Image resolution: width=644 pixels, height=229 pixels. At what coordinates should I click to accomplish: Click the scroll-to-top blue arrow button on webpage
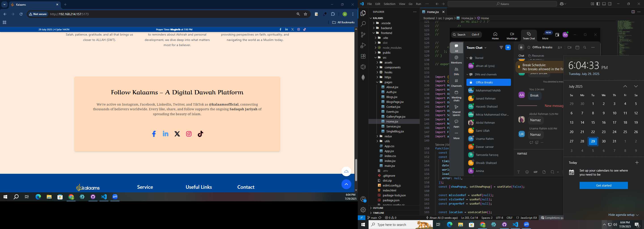click(346, 184)
